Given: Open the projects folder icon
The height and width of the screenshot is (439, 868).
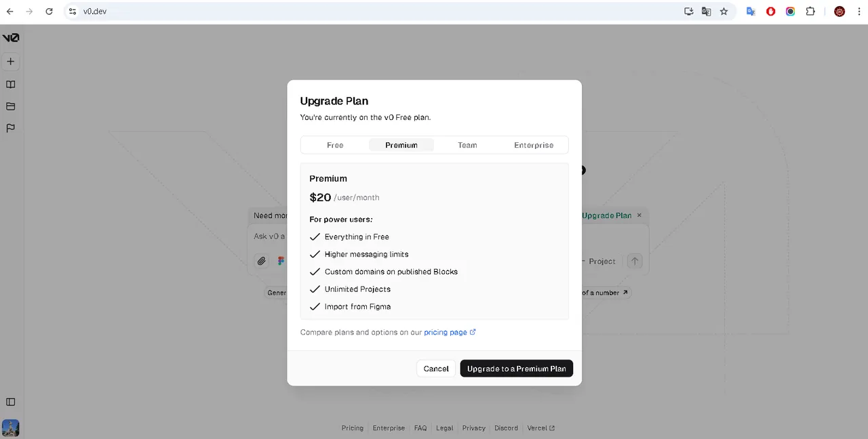Looking at the screenshot, I should [x=10, y=106].
